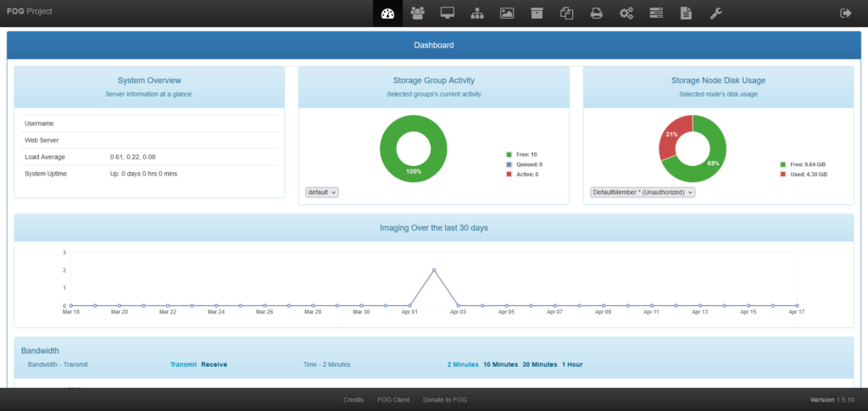Click the logout icon
The image size is (868, 411).
(x=844, y=13)
